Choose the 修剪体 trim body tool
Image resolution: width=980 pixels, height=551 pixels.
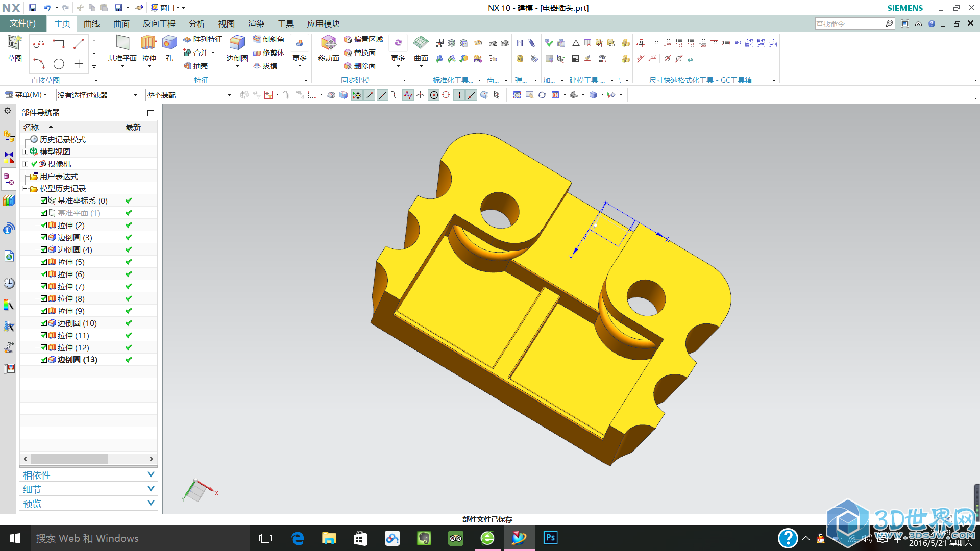click(268, 53)
